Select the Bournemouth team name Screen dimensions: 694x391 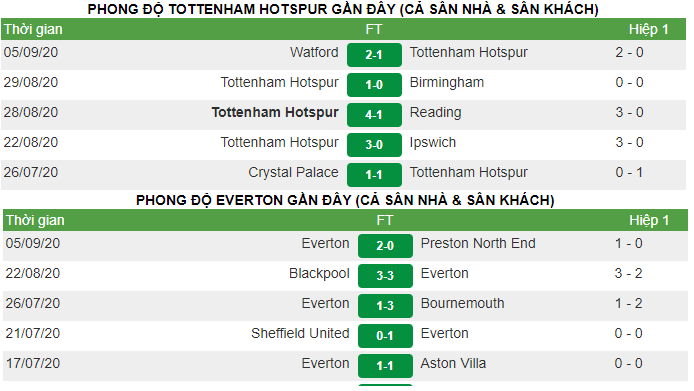tap(463, 303)
